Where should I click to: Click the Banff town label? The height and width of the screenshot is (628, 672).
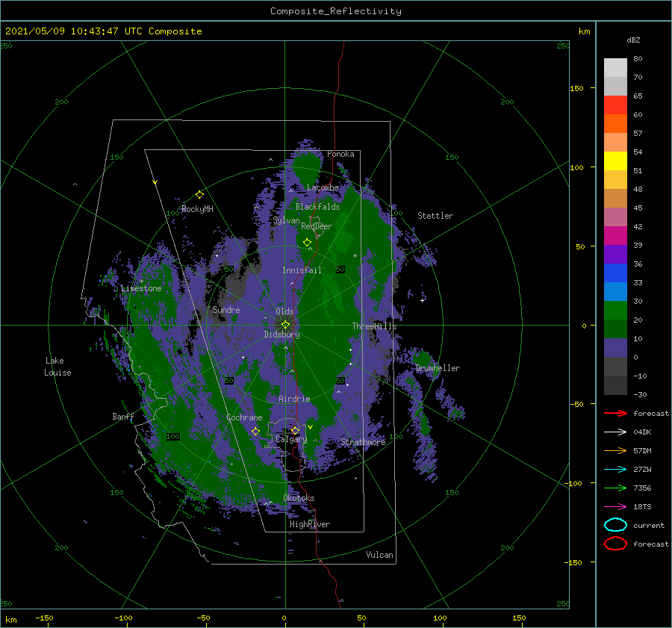pos(123,417)
